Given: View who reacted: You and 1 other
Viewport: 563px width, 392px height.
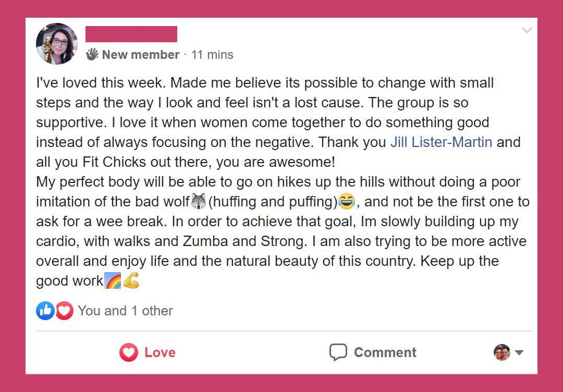Looking at the screenshot, I should (x=125, y=311).
